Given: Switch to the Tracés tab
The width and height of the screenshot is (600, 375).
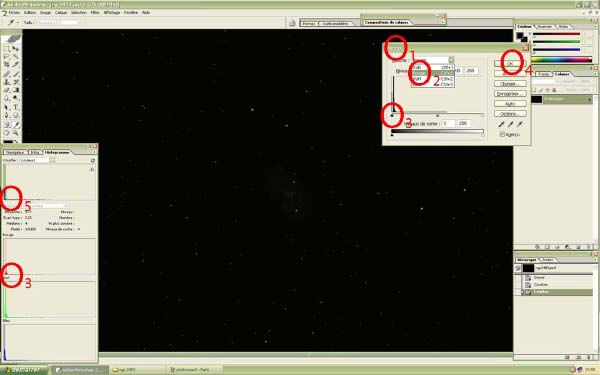Looking at the screenshot, I should [544, 74].
